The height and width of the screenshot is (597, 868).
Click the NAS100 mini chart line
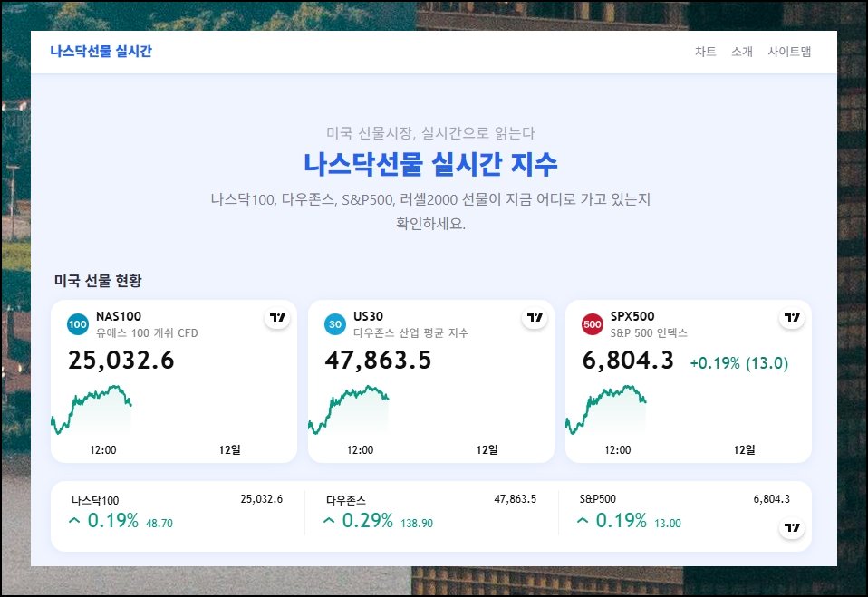point(92,409)
